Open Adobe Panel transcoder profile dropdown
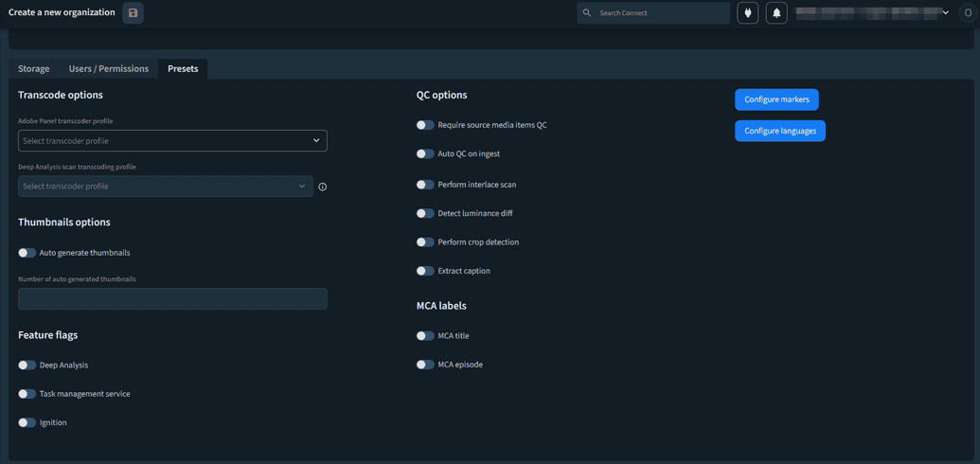The width and height of the screenshot is (980, 464). coord(172,141)
